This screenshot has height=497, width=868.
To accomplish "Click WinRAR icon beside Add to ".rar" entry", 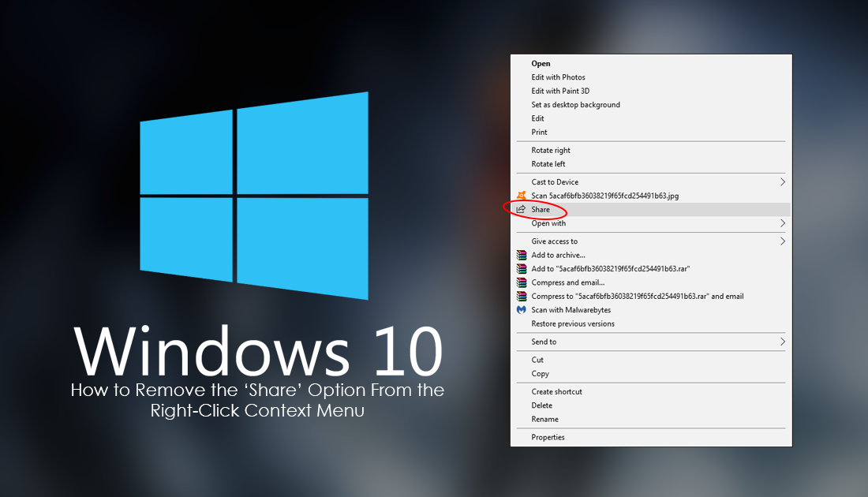I will pyautogui.click(x=522, y=269).
